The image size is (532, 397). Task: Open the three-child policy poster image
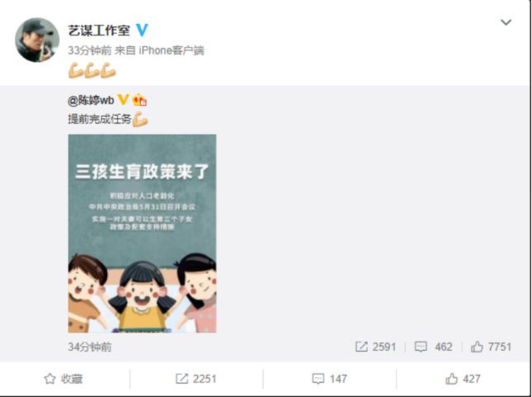pos(142,234)
